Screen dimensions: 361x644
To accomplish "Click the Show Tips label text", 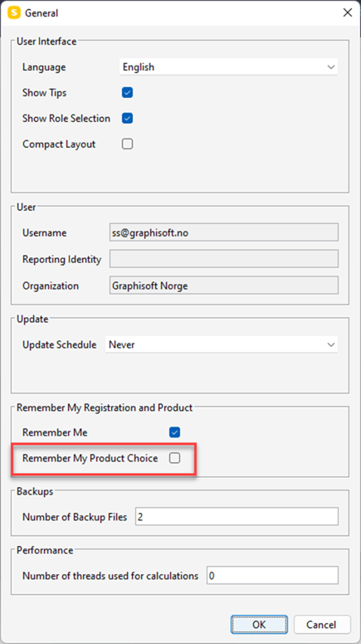I will click(44, 93).
